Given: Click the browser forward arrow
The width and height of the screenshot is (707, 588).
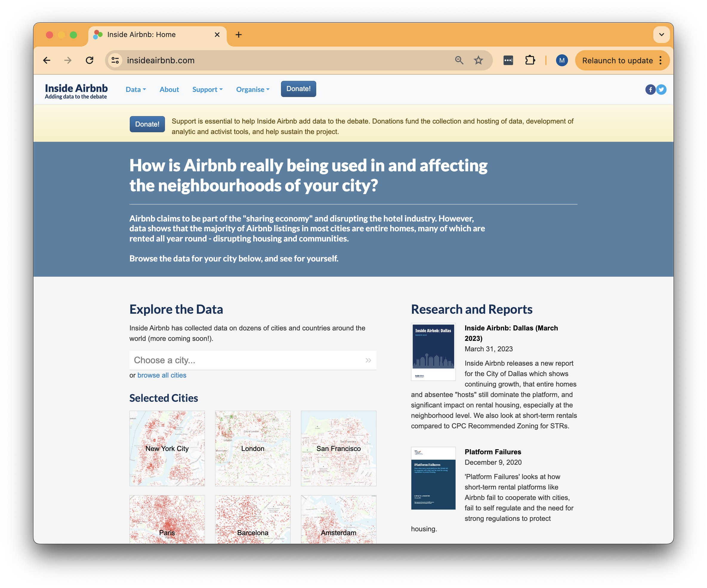Looking at the screenshot, I should tap(68, 60).
